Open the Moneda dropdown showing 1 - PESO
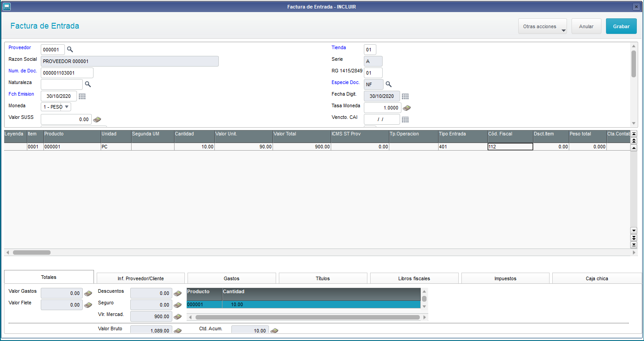The height and width of the screenshot is (341, 644). point(56,107)
